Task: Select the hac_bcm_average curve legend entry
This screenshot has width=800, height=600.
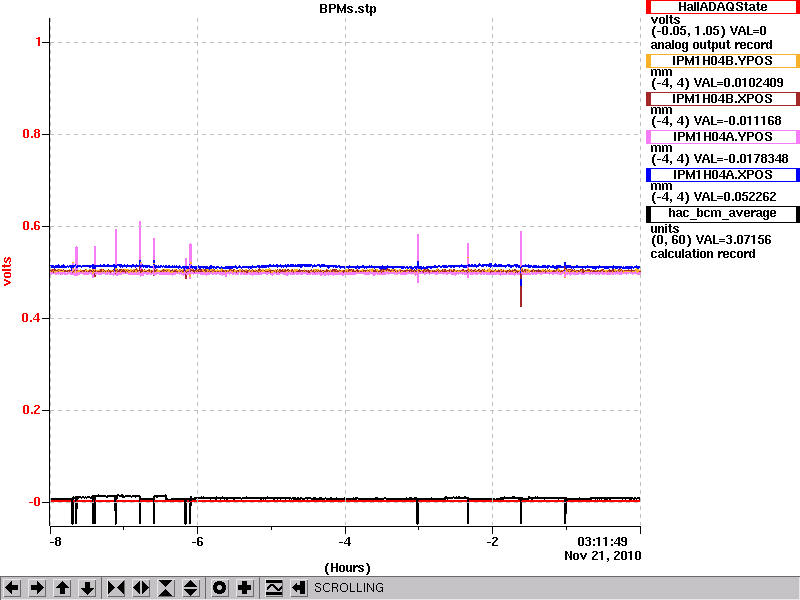Action: [722, 213]
